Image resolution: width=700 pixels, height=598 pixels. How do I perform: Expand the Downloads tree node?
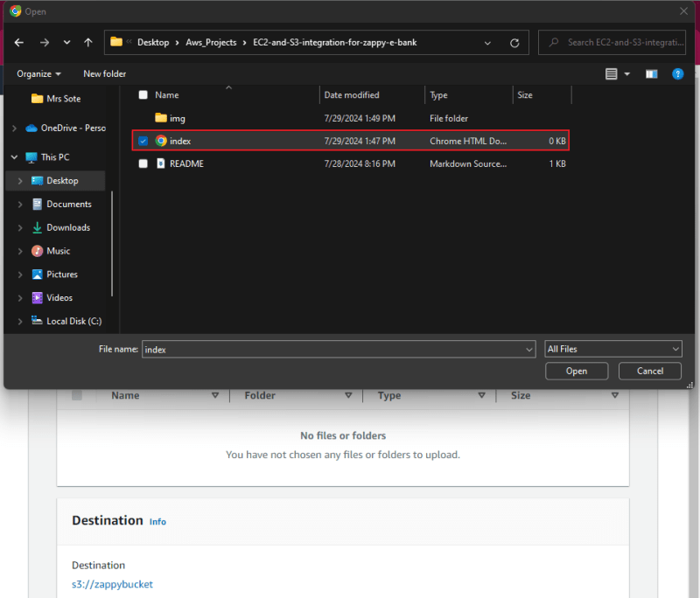[x=20, y=227]
